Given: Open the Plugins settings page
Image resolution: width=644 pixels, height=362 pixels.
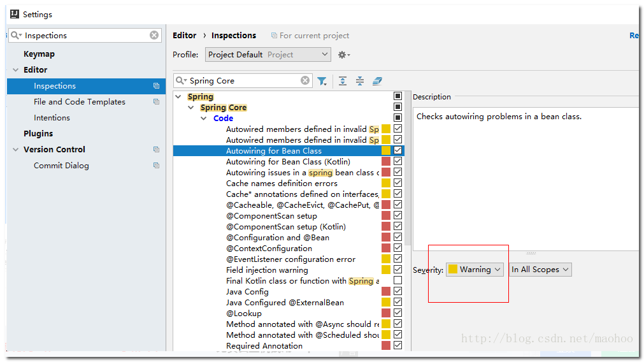Looking at the screenshot, I should (x=38, y=134).
